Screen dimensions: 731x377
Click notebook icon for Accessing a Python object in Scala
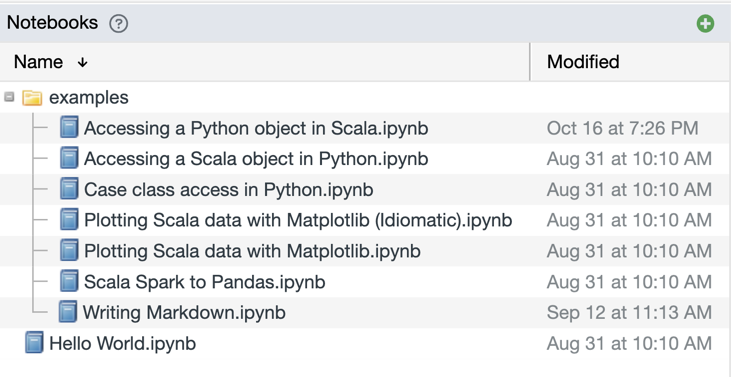[69, 128]
